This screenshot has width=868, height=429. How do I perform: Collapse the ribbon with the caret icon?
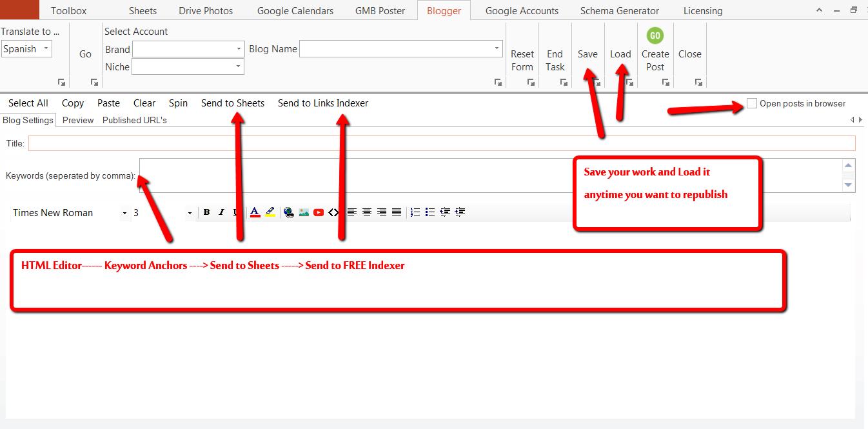pos(819,10)
